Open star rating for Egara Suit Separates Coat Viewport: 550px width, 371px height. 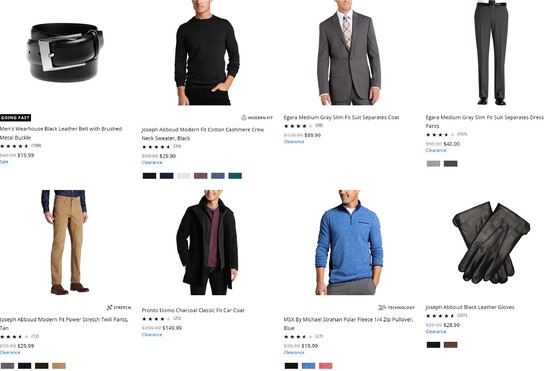pos(298,126)
